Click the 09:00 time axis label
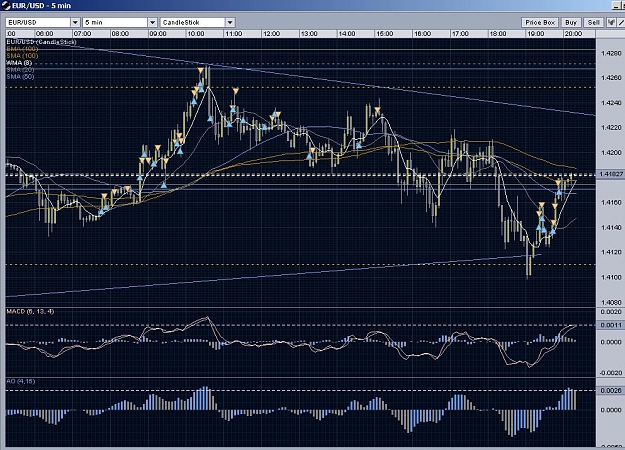 [x=158, y=34]
